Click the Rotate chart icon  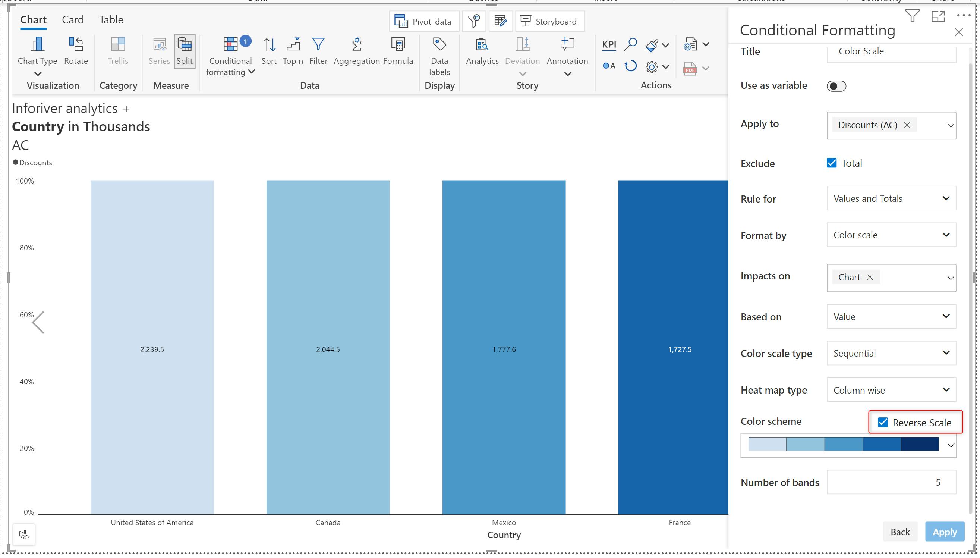click(76, 44)
